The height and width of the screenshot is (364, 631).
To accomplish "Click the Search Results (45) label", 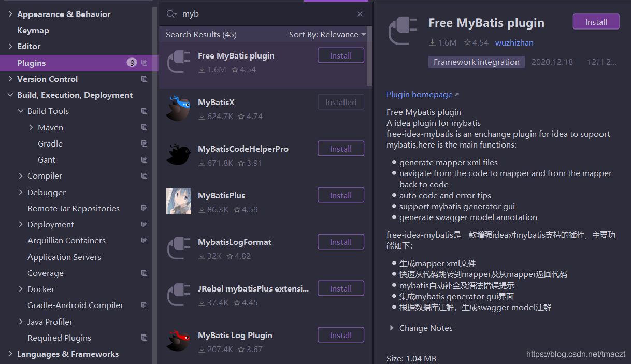I will click(x=201, y=35).
